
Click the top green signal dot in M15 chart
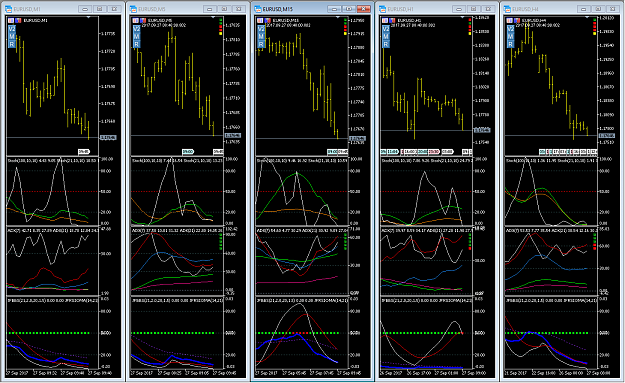(345, 20)
